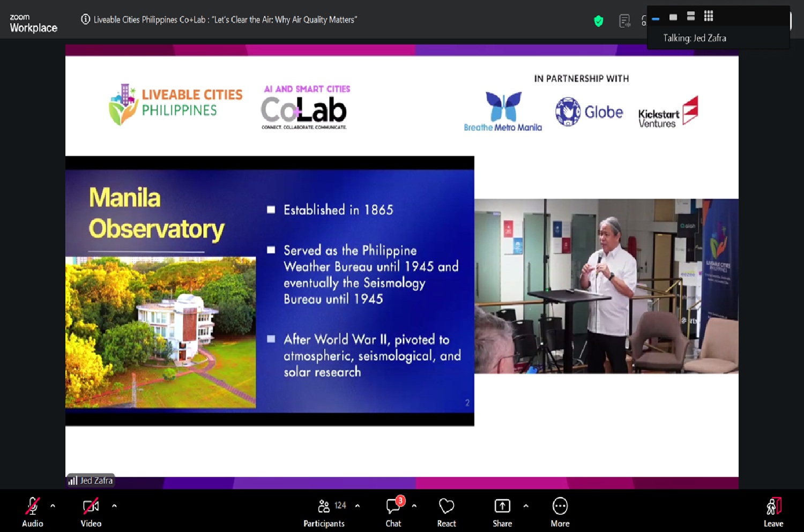Viewport: 804px width, 532px height.
Task: Select the stacked two-tile view icon
Action: (x=691, y=17)
